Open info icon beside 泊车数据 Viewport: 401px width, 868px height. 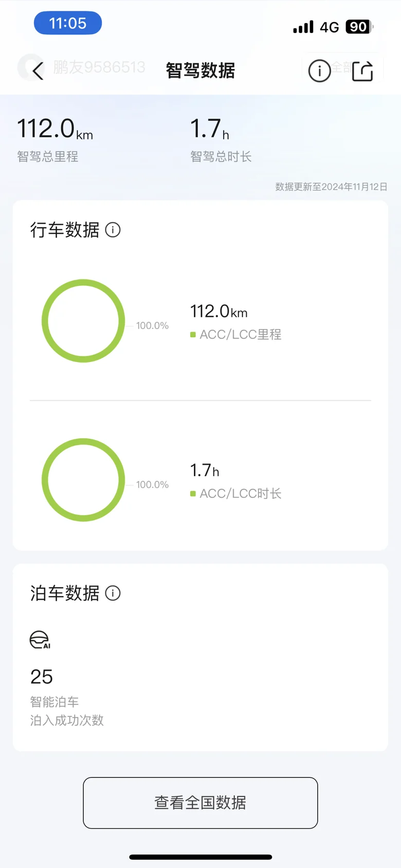point(113,593)
